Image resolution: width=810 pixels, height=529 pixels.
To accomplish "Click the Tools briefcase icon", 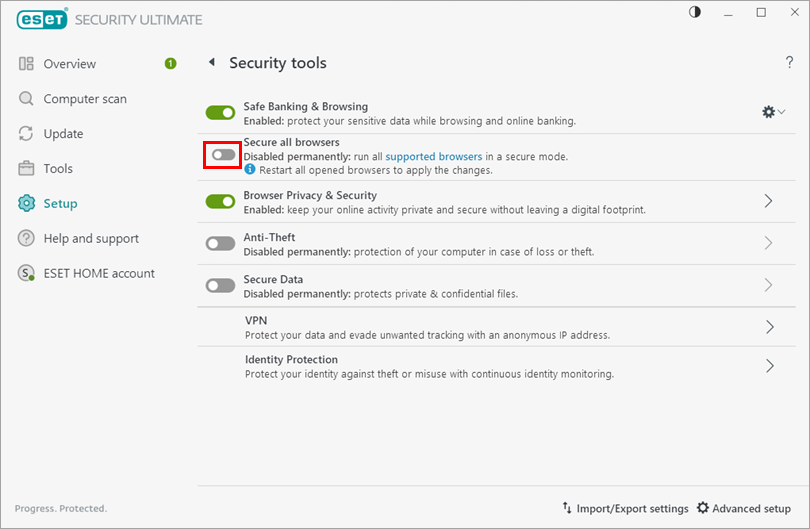I will pos(26,169).
